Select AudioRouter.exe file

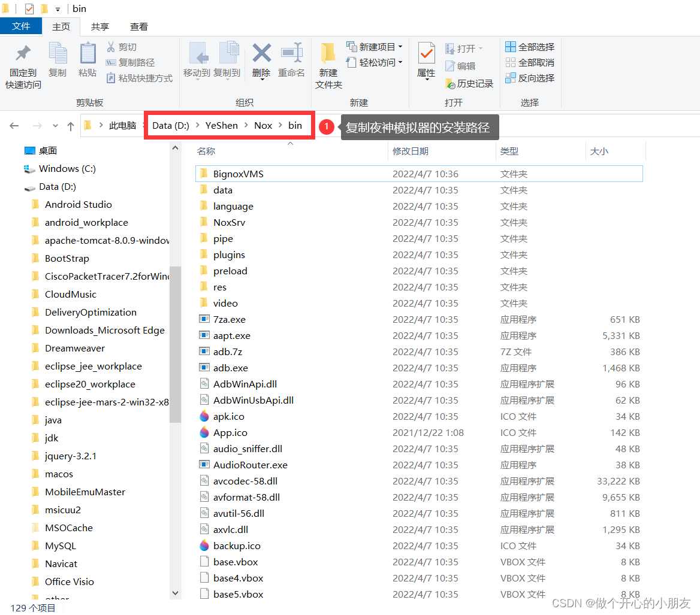(x=419, y=465)
